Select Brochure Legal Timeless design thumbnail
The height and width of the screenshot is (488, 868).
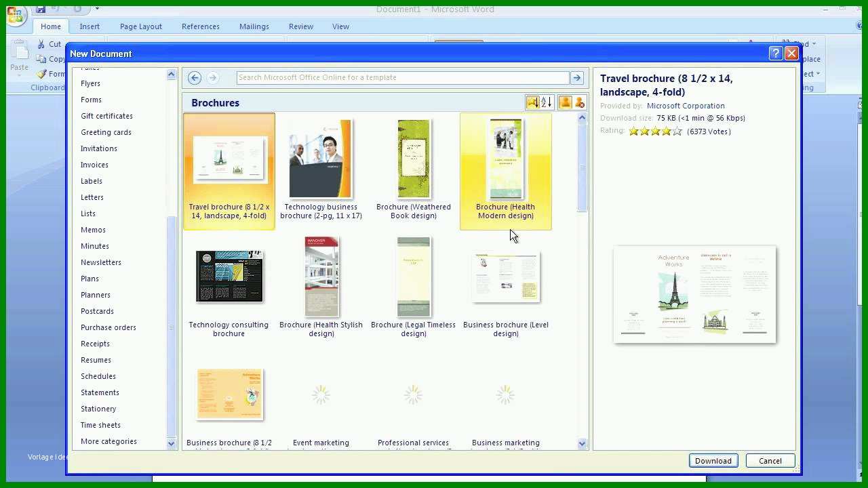point(414,277)
